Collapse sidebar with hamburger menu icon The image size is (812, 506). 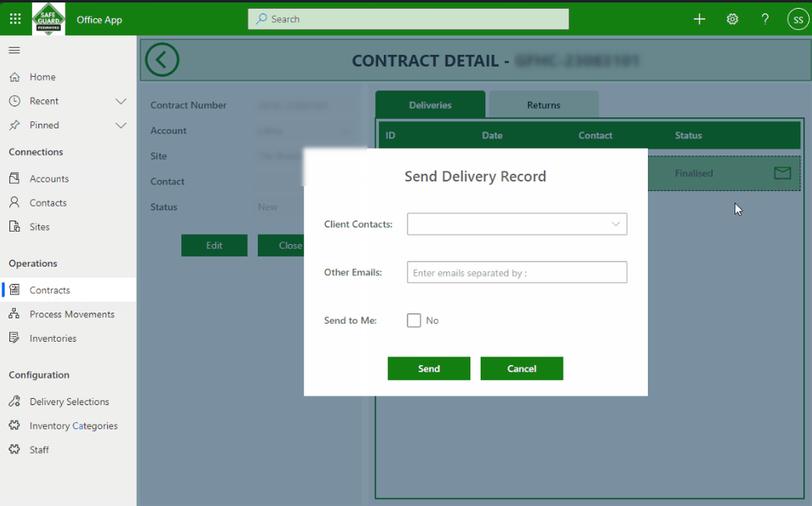click(14, 50)
